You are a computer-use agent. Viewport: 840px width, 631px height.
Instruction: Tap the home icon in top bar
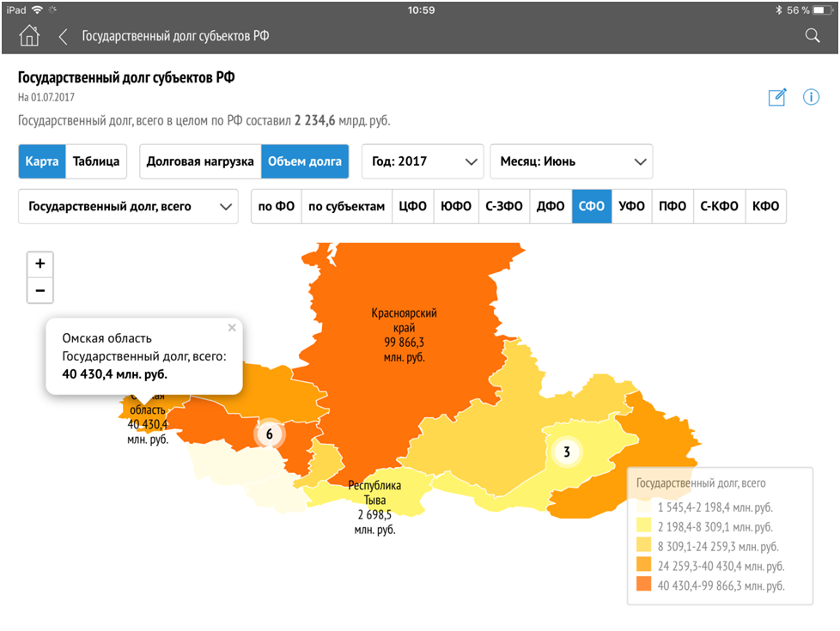pyautogui.click(x=29, y=36)
